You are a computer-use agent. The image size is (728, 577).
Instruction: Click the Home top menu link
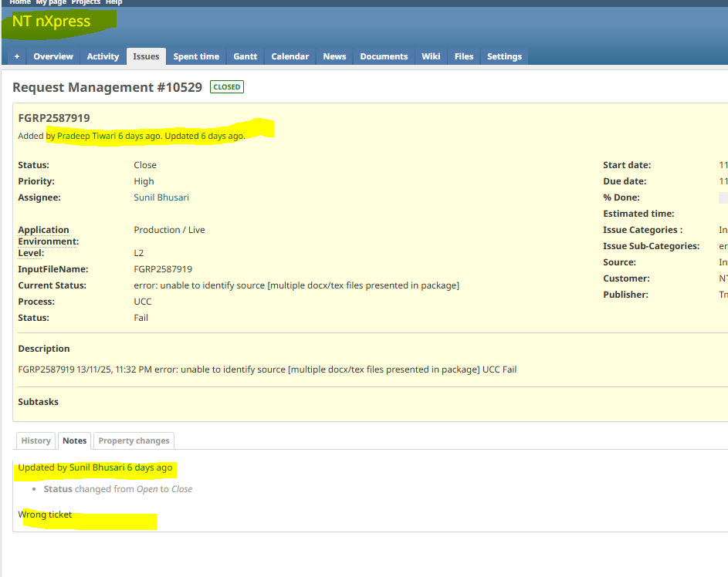click(20, 2)
